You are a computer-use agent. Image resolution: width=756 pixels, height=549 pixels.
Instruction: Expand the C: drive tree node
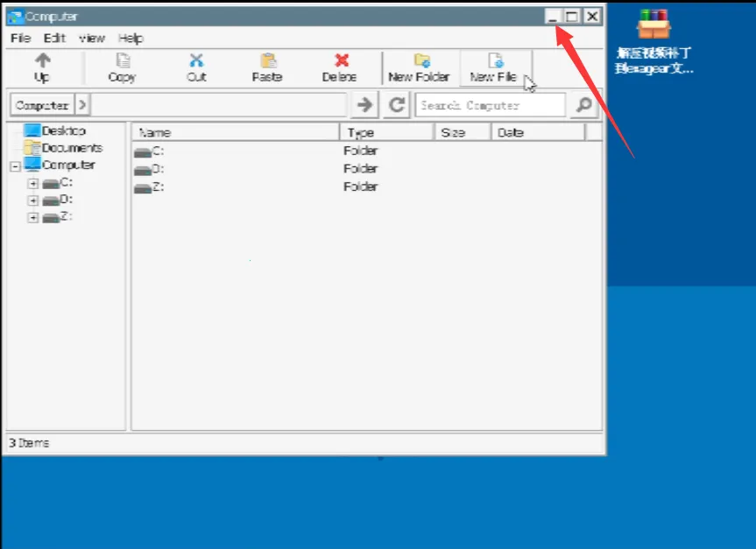[33, 183]
